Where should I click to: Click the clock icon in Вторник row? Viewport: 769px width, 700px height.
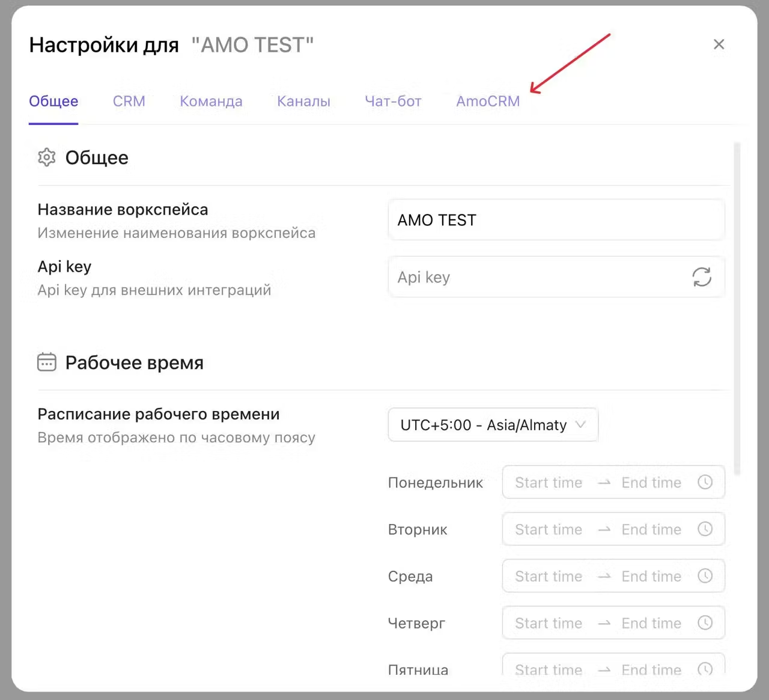[x=705, y=529]
